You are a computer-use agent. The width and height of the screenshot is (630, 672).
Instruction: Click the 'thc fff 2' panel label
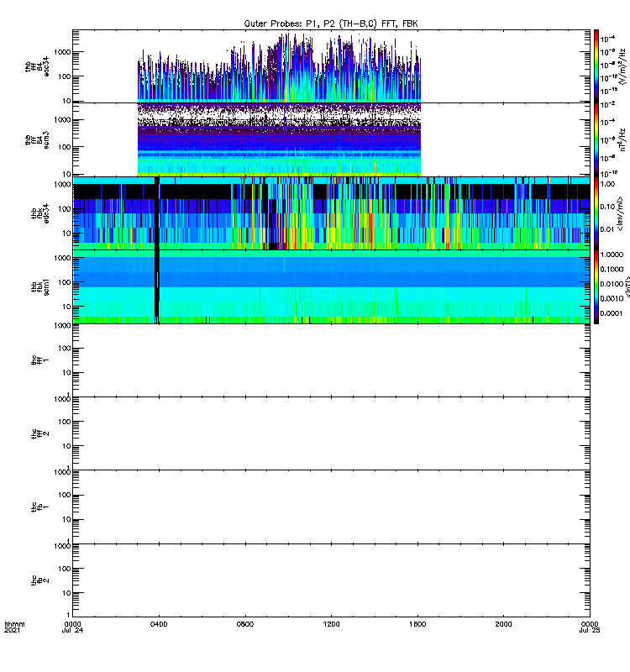(40, 433)
